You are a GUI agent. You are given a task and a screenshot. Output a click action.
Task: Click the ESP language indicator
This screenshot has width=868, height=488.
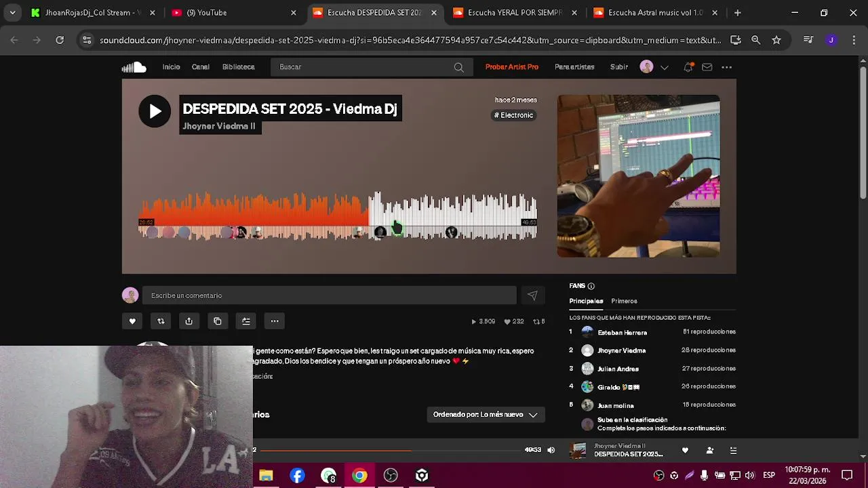pyautogui.click(x=769, y=475)
